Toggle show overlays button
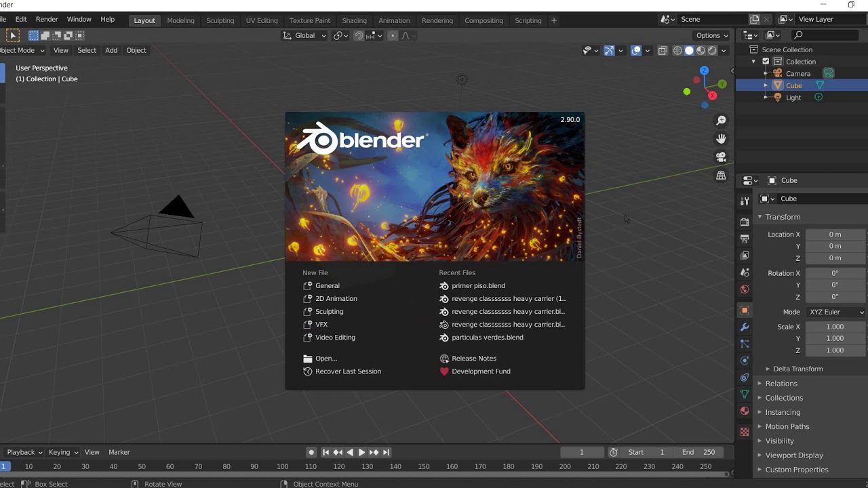This screenshot has height=488, width=868. (636, 50)
